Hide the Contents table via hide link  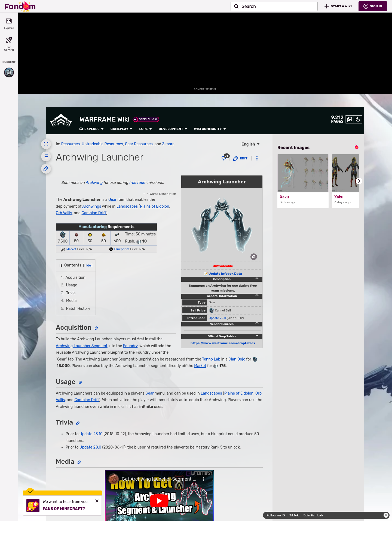coord(88,265)
